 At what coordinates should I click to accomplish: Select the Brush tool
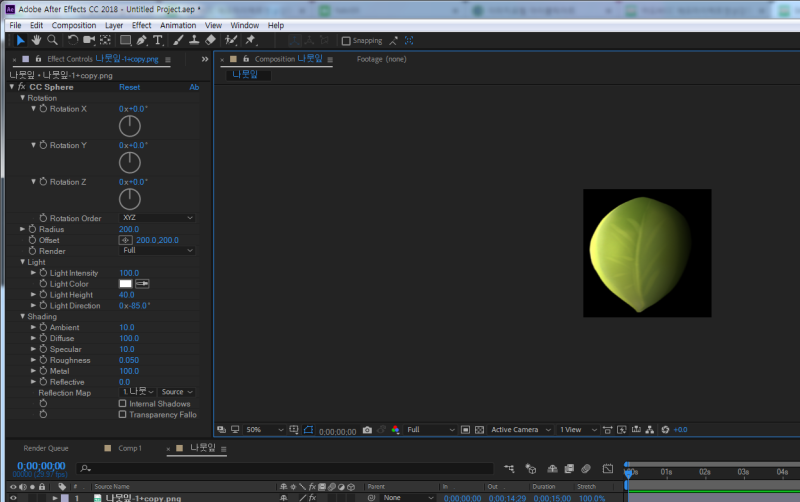[x=178, y=40]
